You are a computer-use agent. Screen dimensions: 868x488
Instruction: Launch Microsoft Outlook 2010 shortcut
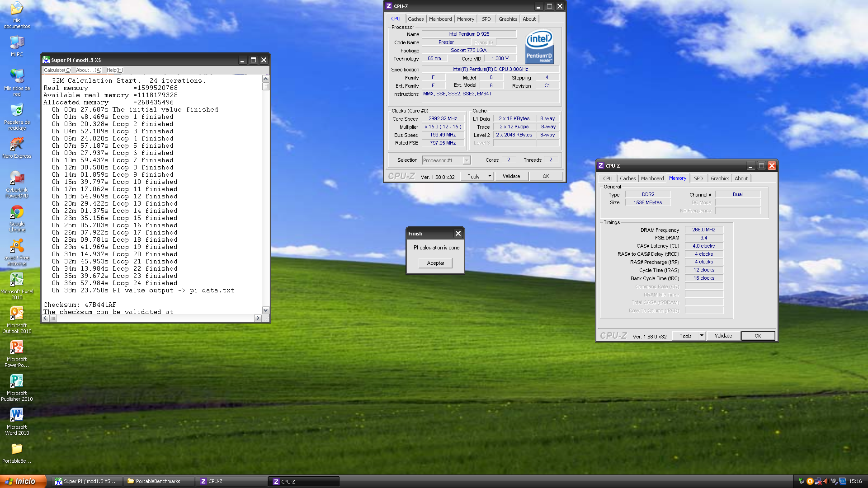point(17,320)
